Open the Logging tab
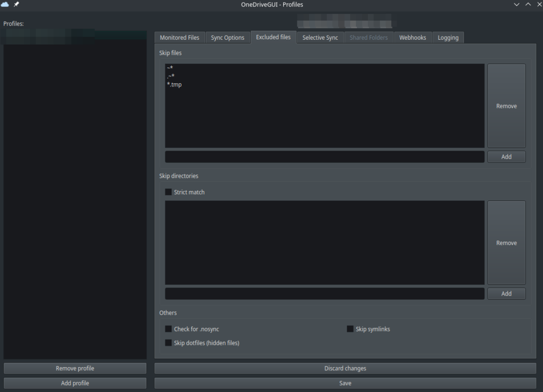Viewport: 543px width, 392px height. point(448,38)
